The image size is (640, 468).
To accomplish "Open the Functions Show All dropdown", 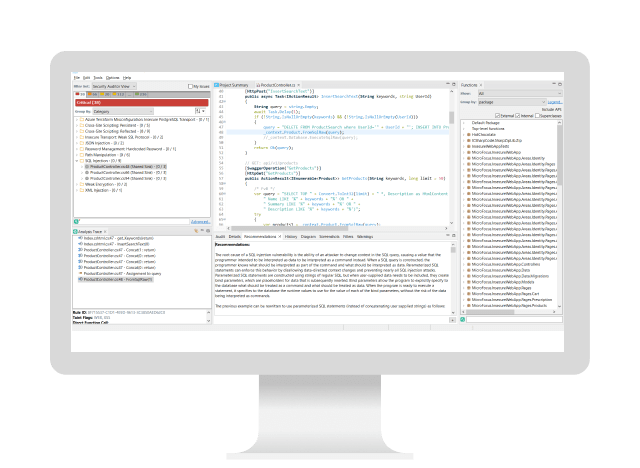I will coord(520,93).
